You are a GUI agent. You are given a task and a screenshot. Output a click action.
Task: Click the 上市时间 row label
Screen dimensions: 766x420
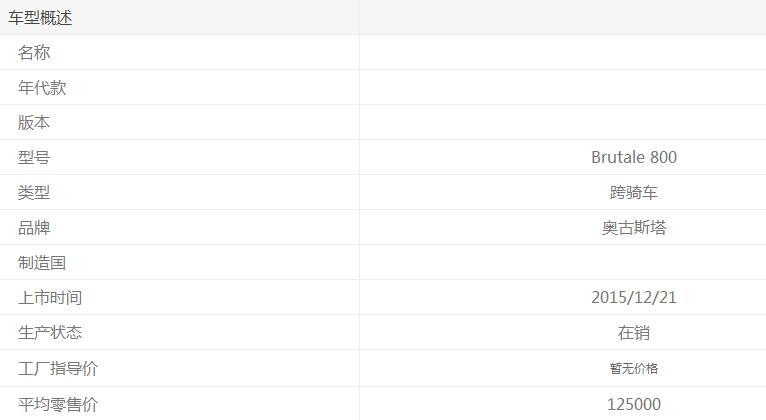pos(50,298)
